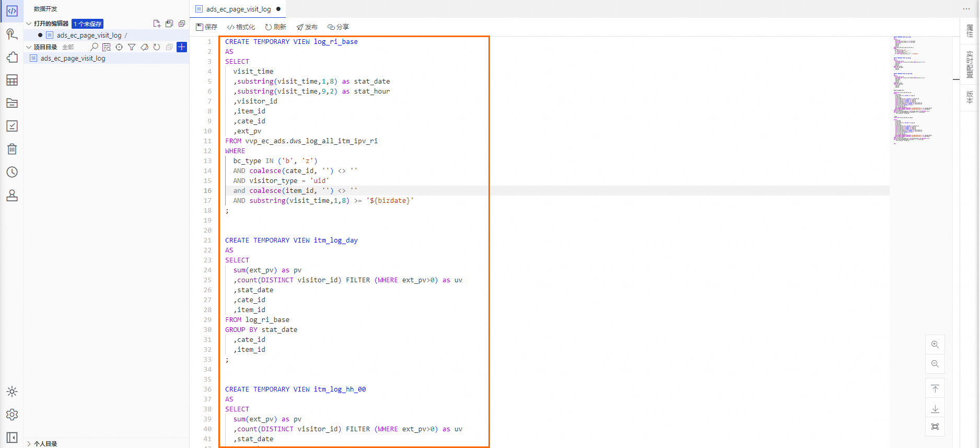Open the folder resources icon in left sidebar

click(12, 103)
